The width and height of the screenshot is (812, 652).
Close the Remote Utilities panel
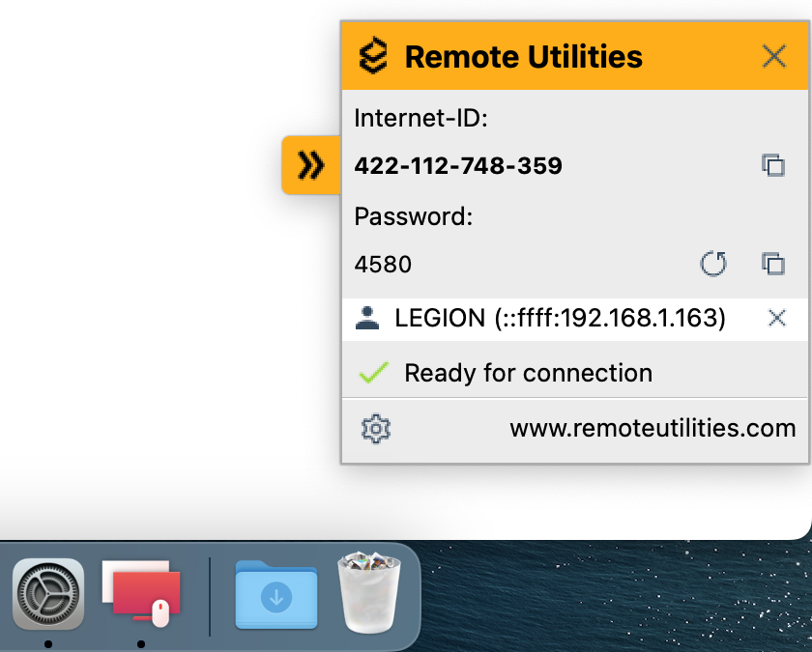tap(774, 56)
